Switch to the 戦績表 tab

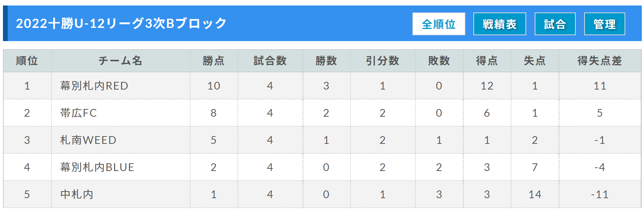499,24
